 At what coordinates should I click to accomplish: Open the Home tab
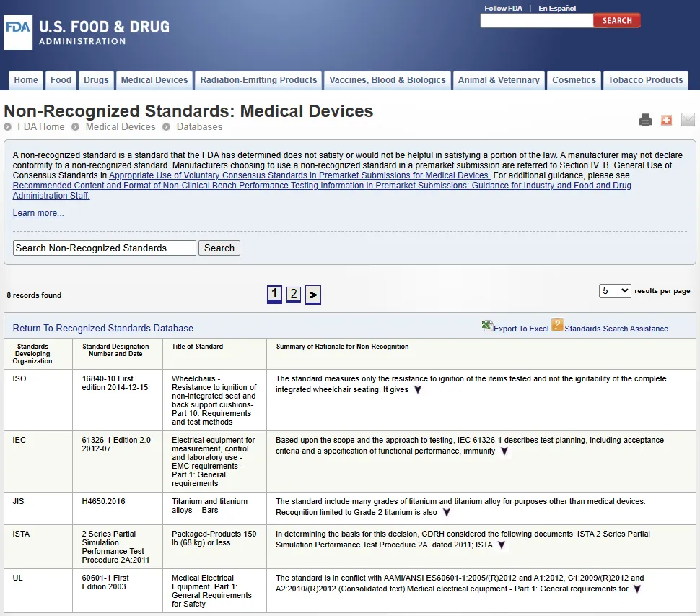pyautogui.click(x=26, y=80)
